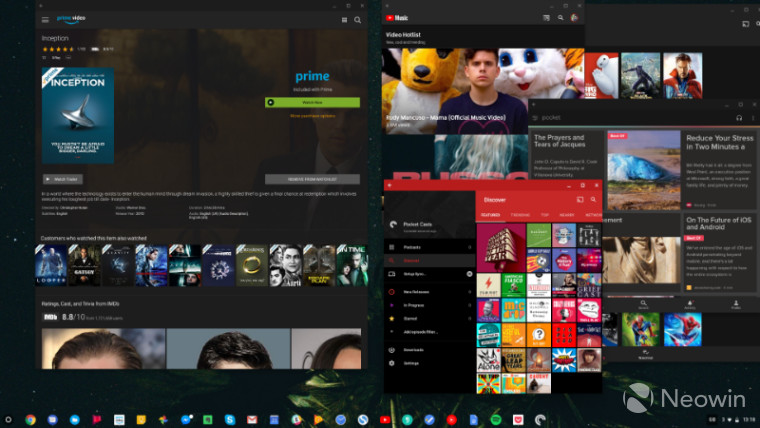Open the large featured podcast of the year tile
The height and width of the screenshot is (428, 760).
click(501, 248)
